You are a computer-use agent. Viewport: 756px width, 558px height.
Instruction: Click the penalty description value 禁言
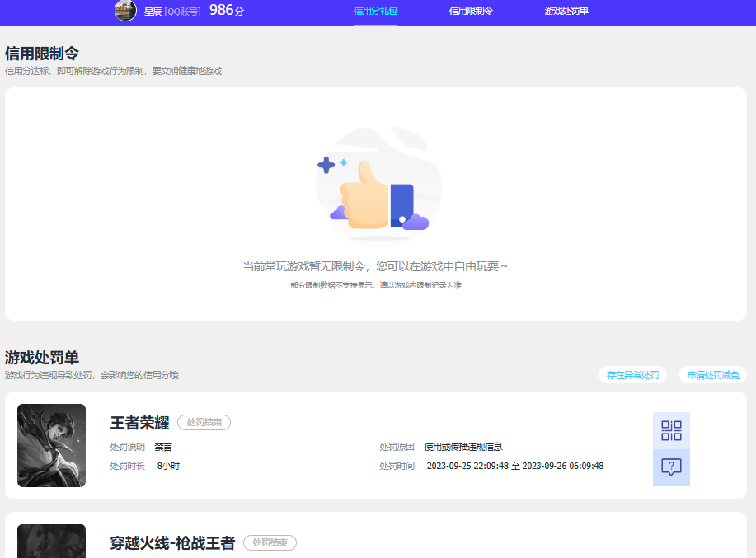tap(163, 447)
